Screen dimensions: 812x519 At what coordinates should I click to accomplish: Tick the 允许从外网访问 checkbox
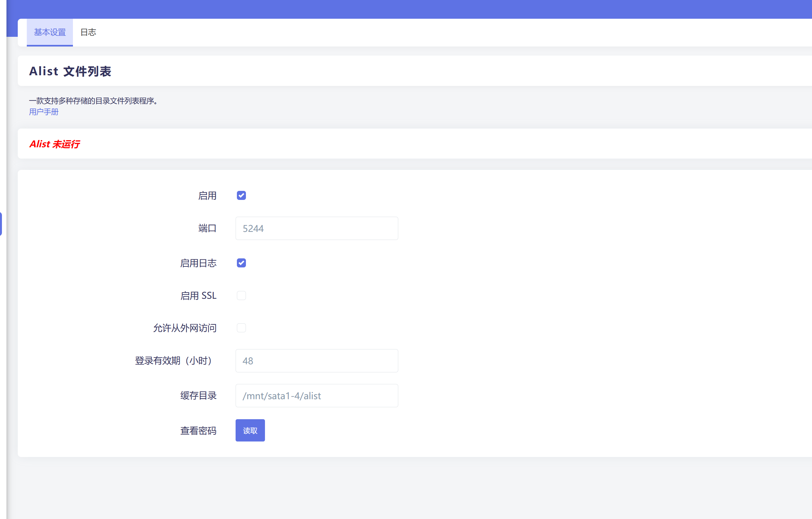point(241,328)
